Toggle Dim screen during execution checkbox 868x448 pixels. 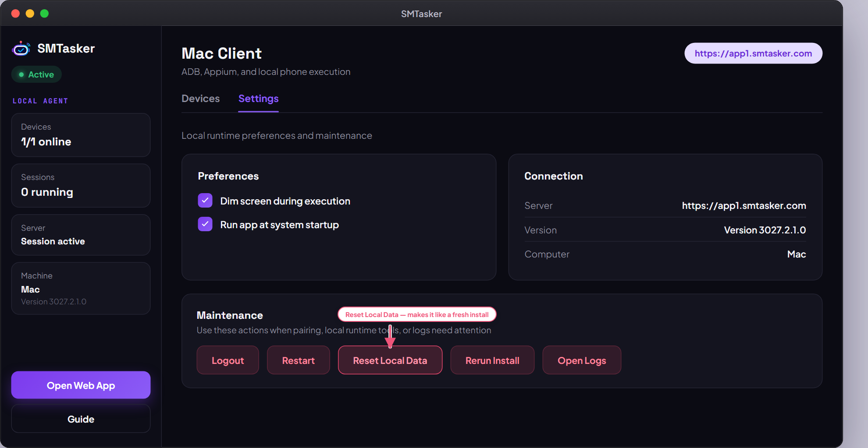coord(205,201)
